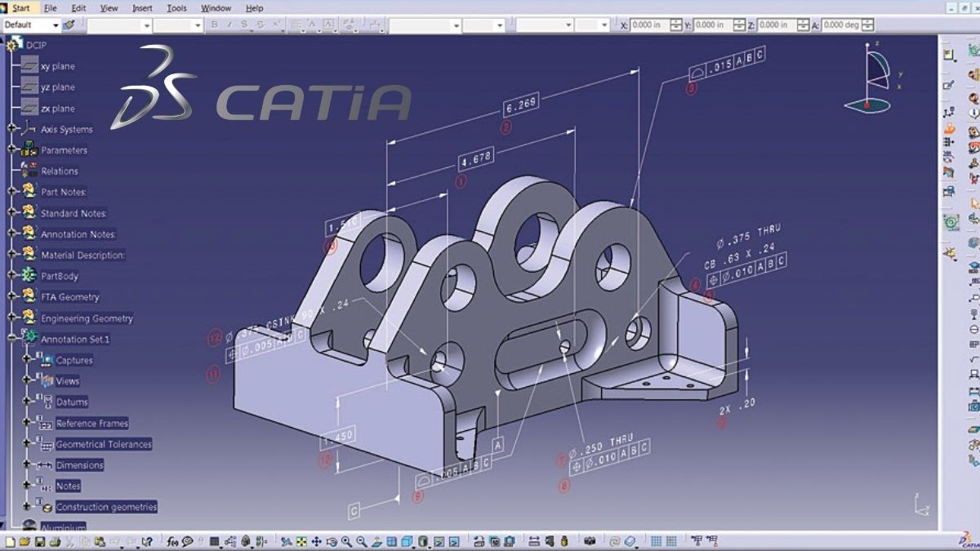Click the Zoom Out magnifier icon
980x551 pixels.
point(361,541)
